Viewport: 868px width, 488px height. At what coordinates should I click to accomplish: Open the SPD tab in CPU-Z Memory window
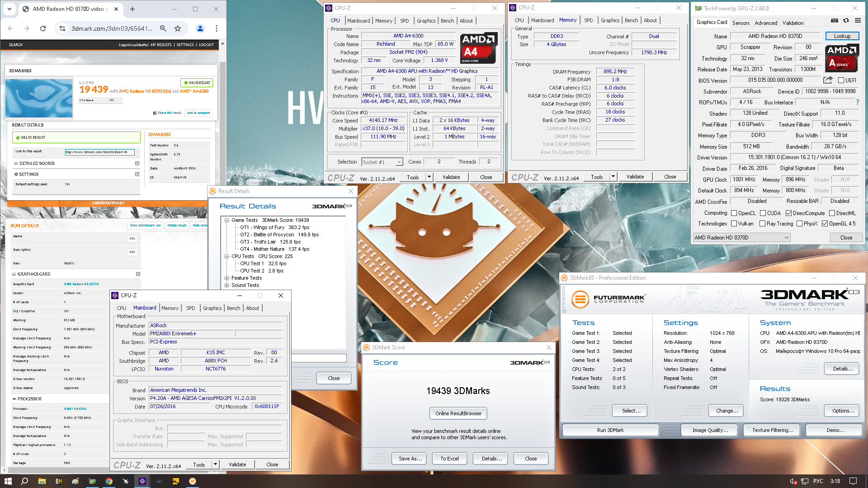pos(588,20)
